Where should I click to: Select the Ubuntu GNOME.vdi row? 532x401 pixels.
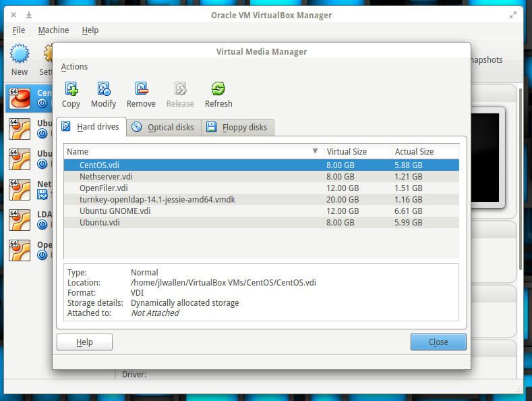pyautogui.click(x=261, y=211)
